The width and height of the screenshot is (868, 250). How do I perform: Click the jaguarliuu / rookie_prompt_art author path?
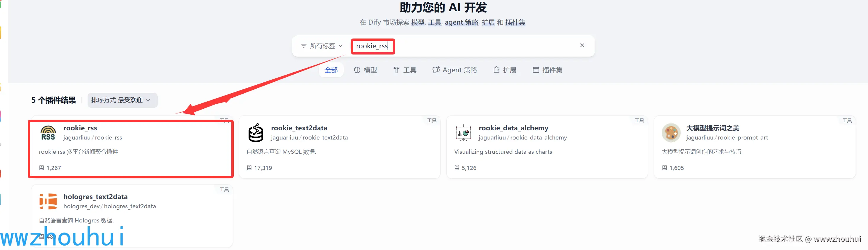(x=727, y=138)
